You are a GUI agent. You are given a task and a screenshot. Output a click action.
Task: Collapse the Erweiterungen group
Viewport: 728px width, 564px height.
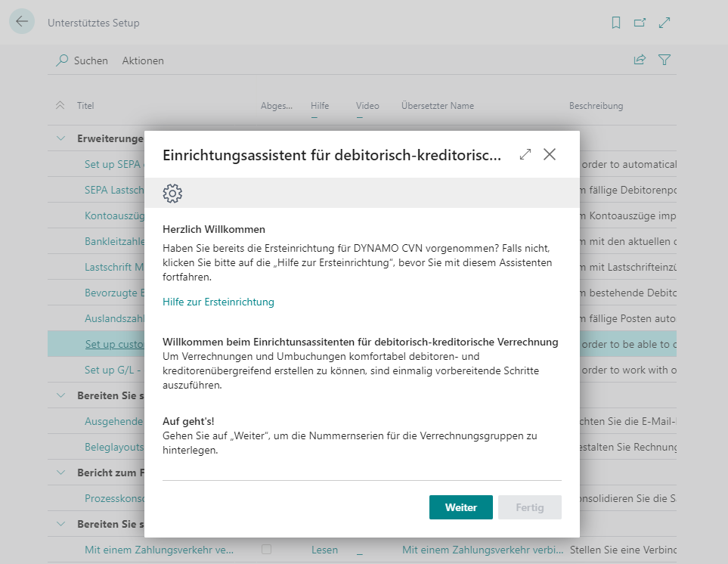pyautogui.click(x=60, y=138)
